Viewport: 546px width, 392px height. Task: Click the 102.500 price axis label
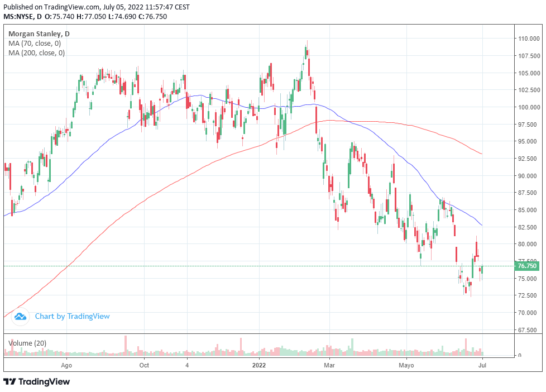pos(529,90)
